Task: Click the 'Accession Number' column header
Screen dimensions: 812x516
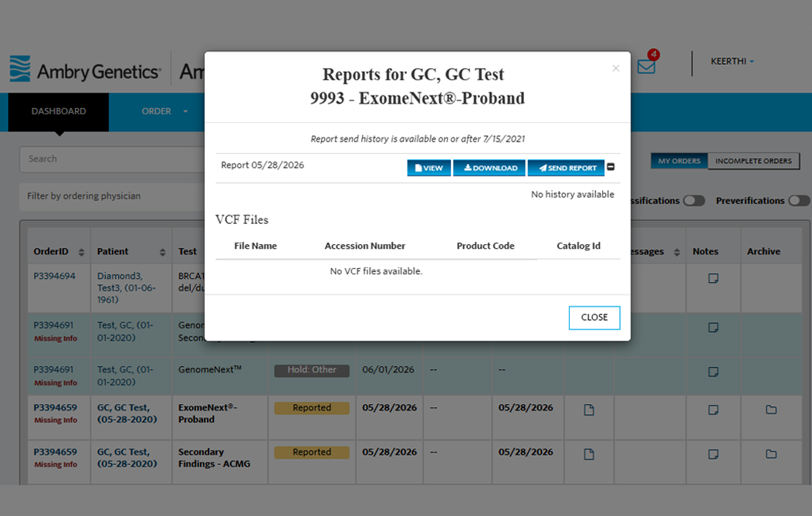Action: 365,246
